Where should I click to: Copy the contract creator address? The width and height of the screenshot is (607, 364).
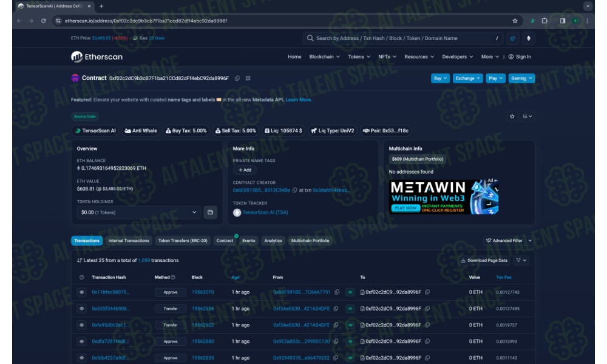click(295, 190)
